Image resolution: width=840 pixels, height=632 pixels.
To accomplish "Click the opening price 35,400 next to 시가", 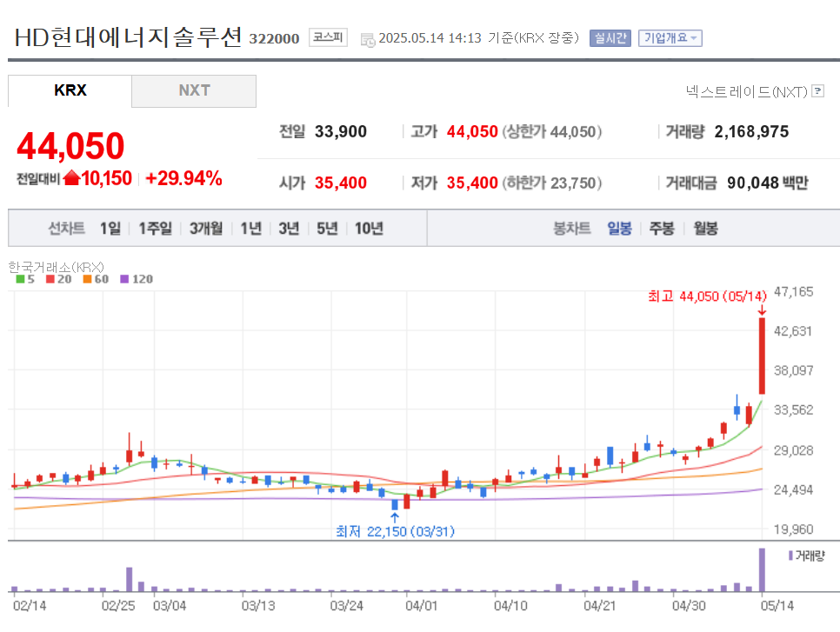I will [341, 183].
